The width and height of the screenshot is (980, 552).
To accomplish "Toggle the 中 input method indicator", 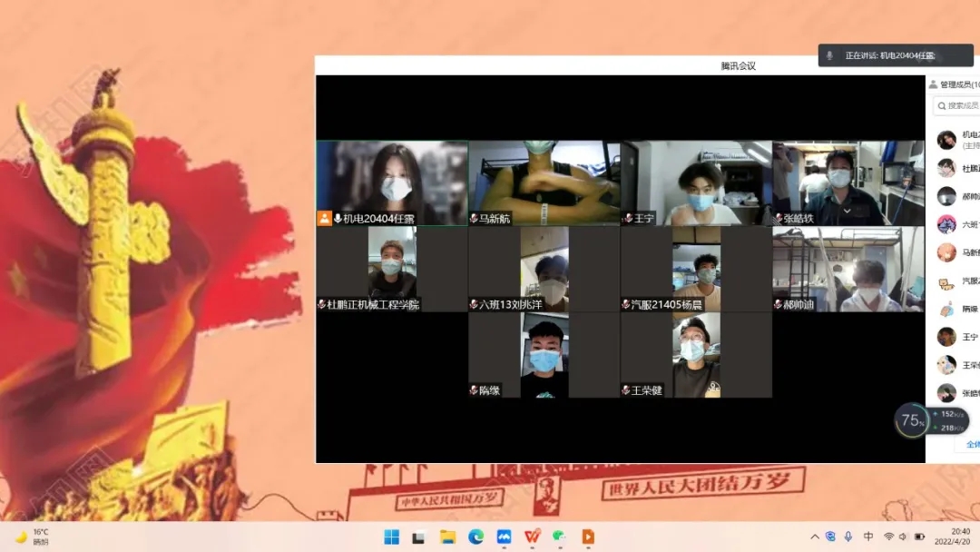I will pos(868,537).
